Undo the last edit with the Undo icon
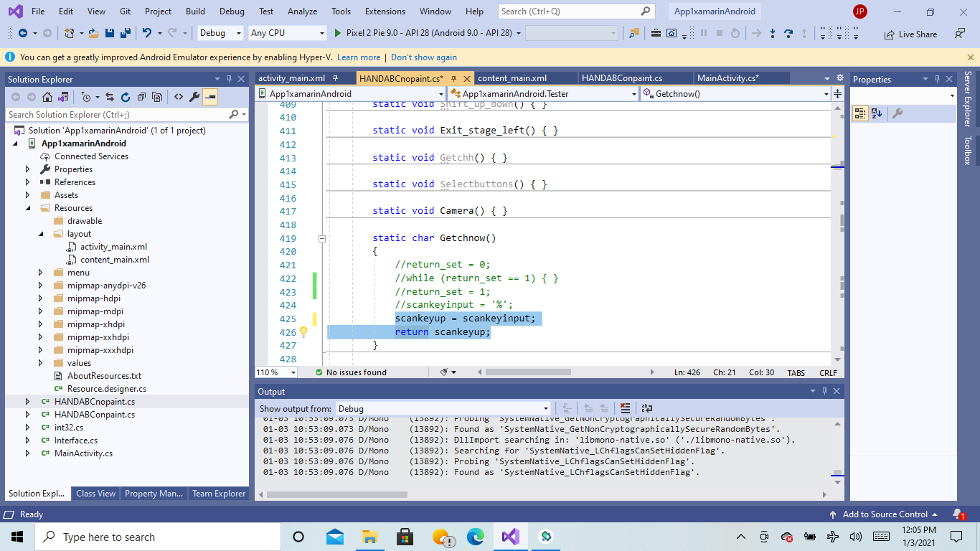Screen dimensions: 980x551 pyautogui.click(x=147, y=33)
